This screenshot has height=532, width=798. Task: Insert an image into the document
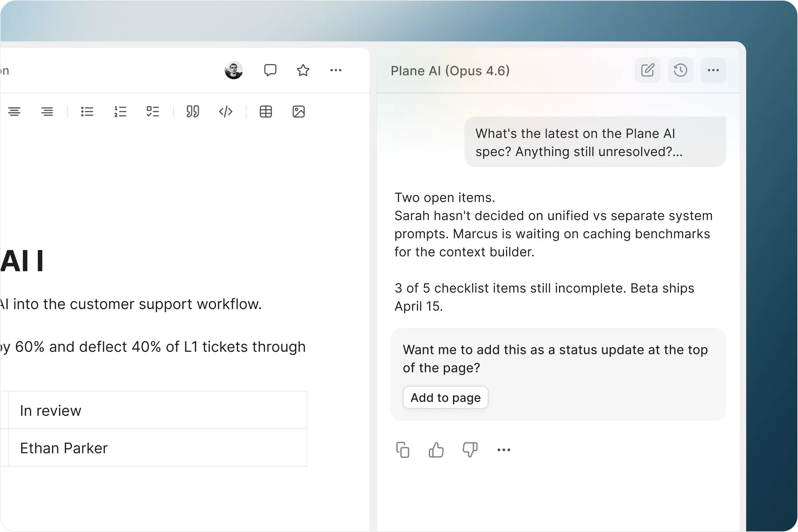pos(299,112)
